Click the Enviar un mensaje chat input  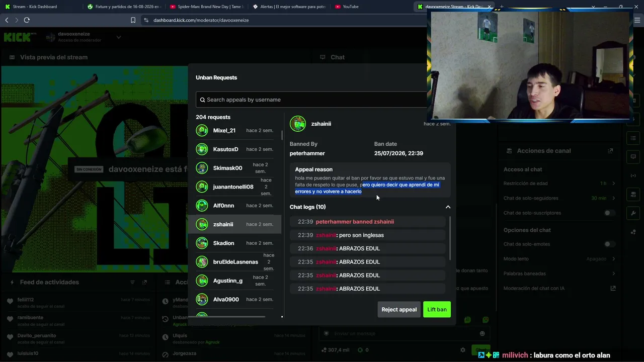(x=404, y=333)
